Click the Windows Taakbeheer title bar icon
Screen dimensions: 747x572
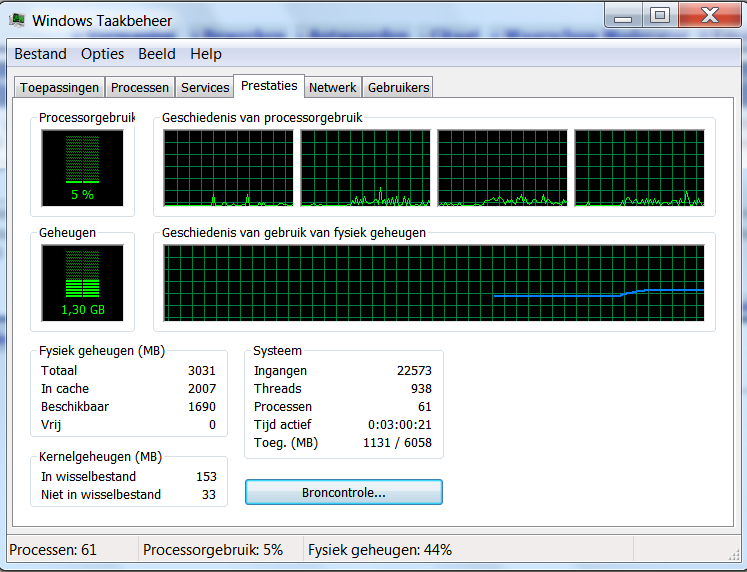[x=17, y=20]
